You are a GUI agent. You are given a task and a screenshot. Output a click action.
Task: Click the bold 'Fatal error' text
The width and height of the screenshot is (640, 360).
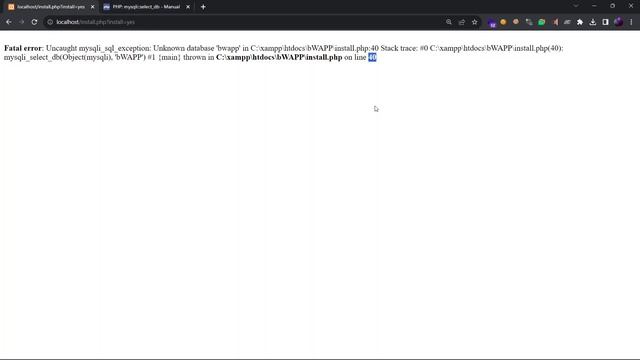(x=23, y=48)
